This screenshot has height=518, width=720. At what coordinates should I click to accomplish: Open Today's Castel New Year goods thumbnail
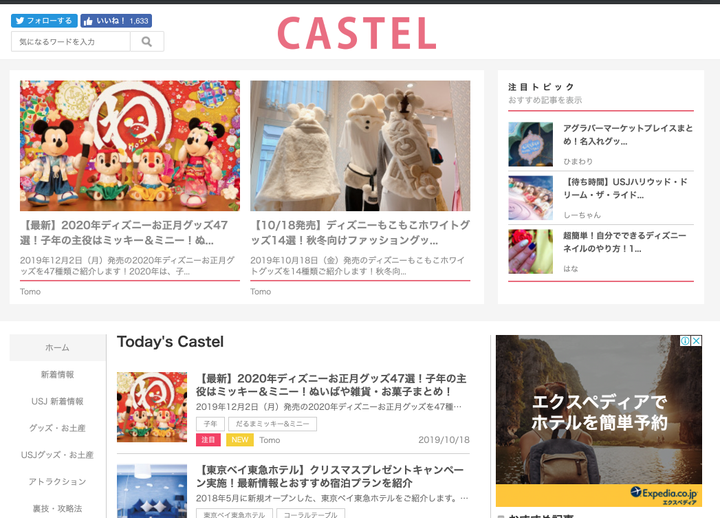152,407
